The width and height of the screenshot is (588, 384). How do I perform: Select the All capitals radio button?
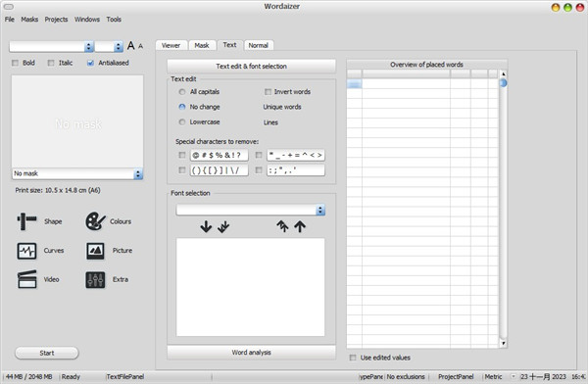point(182,92)
